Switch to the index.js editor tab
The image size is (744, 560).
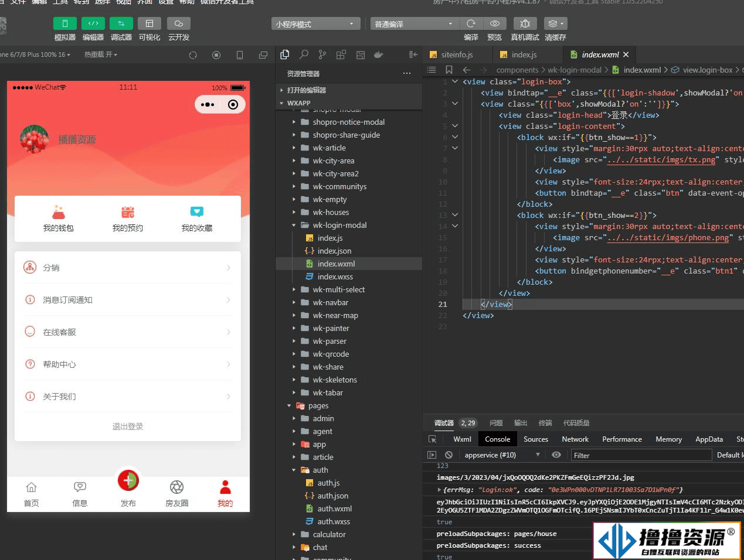tap(524, 54)
